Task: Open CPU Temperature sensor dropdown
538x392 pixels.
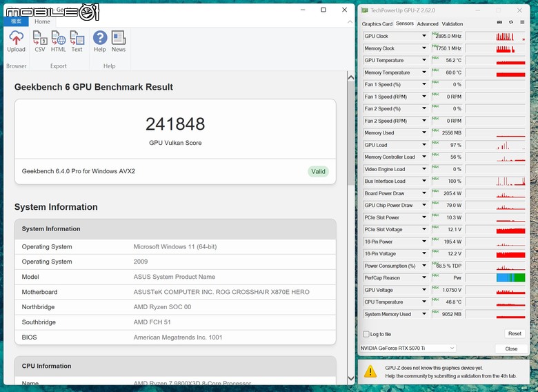Action: click(424, 302)
